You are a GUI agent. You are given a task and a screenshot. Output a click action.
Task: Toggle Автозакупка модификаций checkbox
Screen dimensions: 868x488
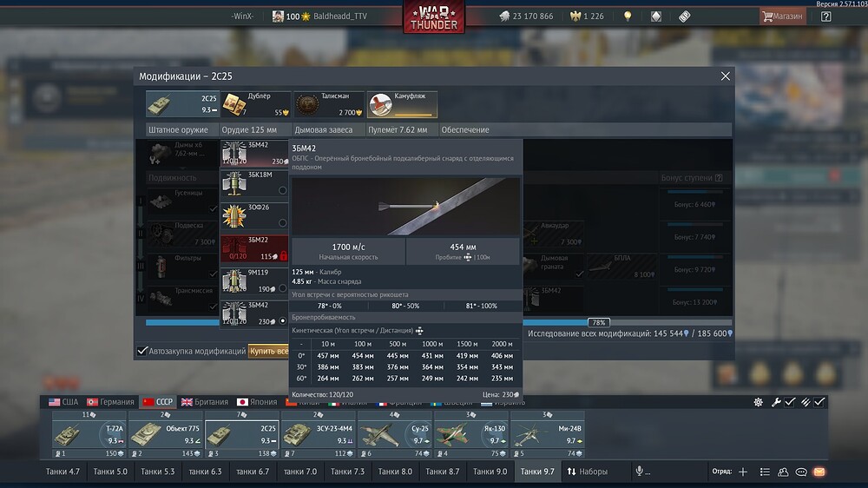click(142, 351)
